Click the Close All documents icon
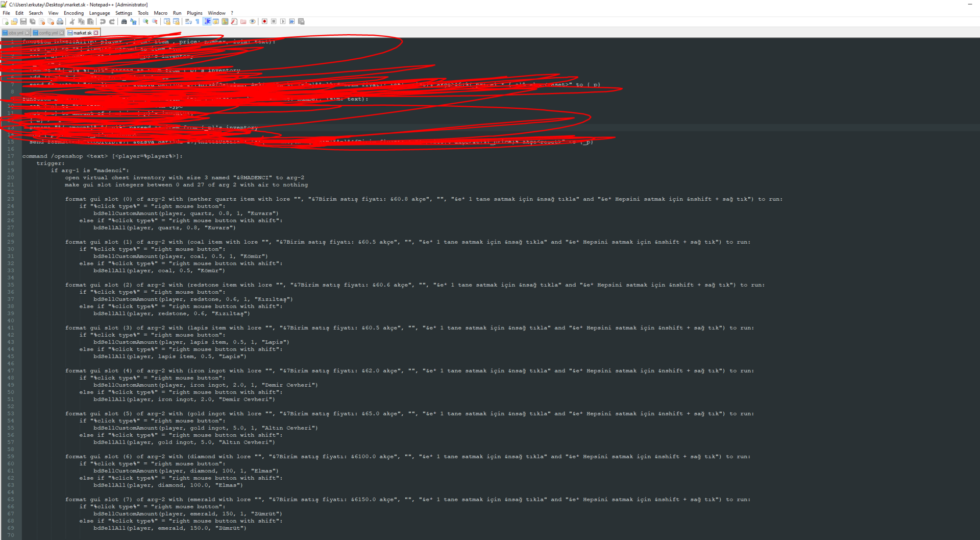Image resolution: width=980 pixels, height=540 pixels. point(51,21)
